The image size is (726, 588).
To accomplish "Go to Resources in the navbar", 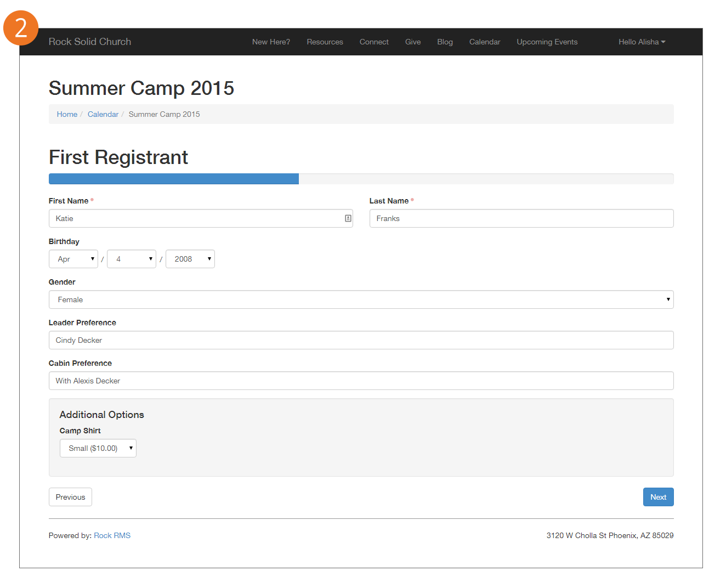I will pyautogui.click(x=325, y=42).
